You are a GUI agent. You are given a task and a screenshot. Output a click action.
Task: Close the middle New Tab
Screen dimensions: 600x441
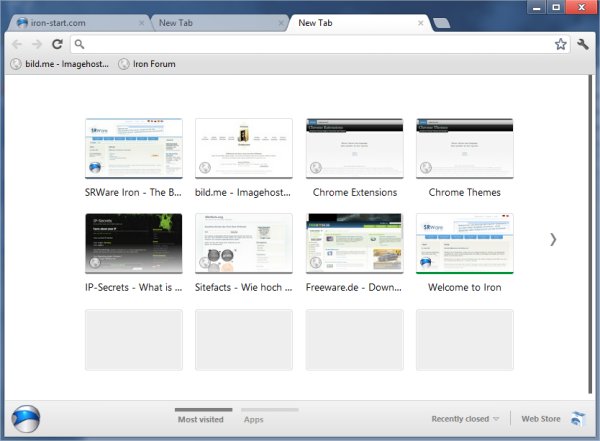[281, 23]
